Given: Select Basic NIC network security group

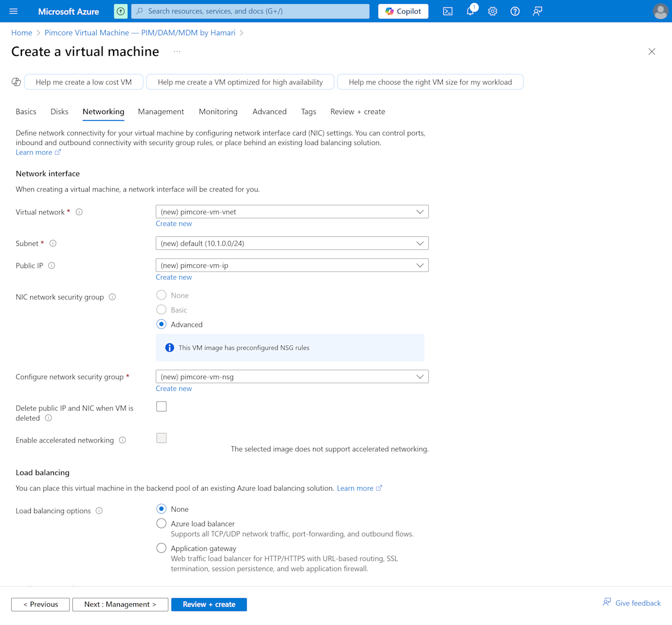Looking at the screenshot, I should coord(161,310).
